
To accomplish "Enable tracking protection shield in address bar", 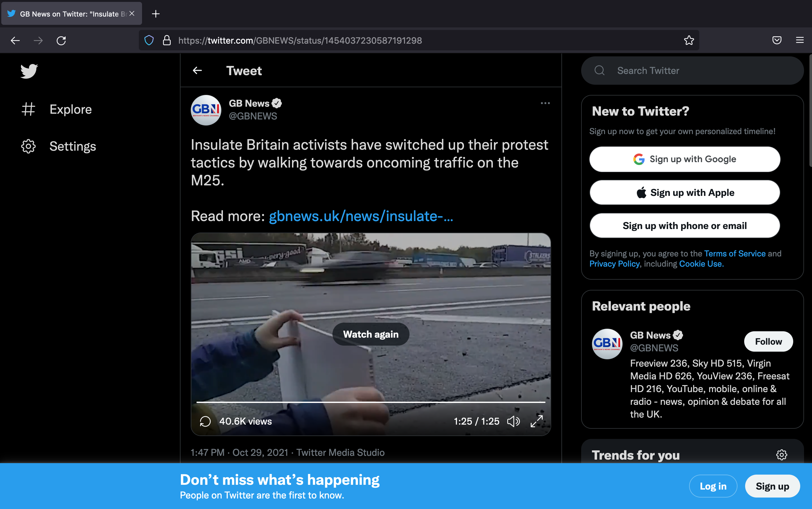I will [x=149, y=40].
